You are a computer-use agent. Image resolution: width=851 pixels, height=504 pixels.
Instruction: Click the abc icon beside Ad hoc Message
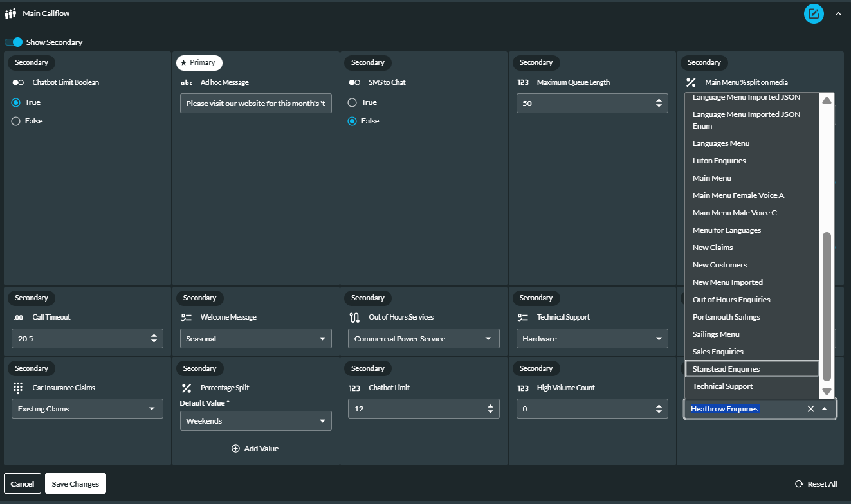tap(187, 83)
